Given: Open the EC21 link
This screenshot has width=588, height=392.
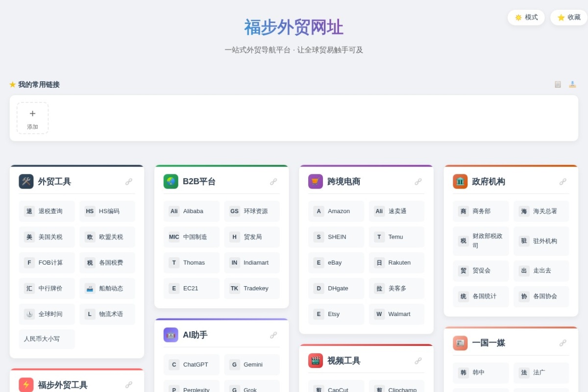Looking at the screenshot, I should point(192,288).
